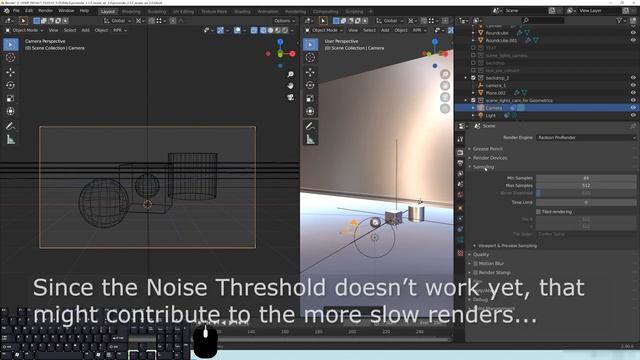The image size is (640, 360).
Task: Activate Select Box tool in left viewport
Action: (11, 44)
